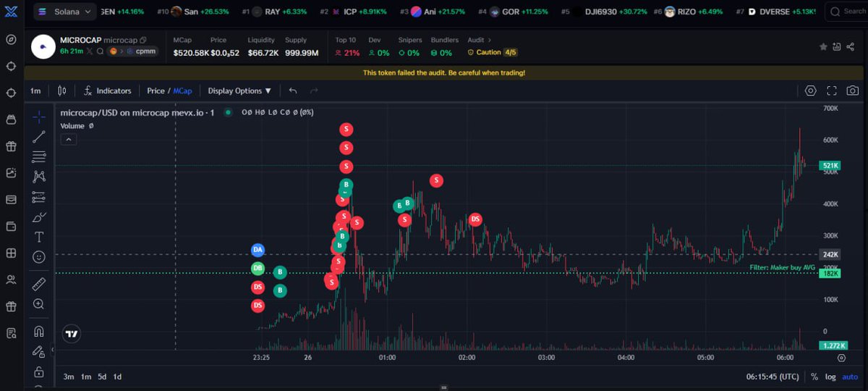868x391 pixels.
Task: Select the ruler measure tool
Action: pyautogui.click(x=39, y=284)
